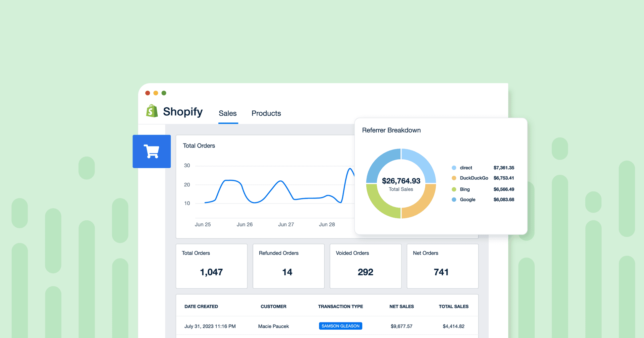The width and height of the screenshot is (644, 338).
Task: Switch to the Sales tab
Action: (228, 113)
